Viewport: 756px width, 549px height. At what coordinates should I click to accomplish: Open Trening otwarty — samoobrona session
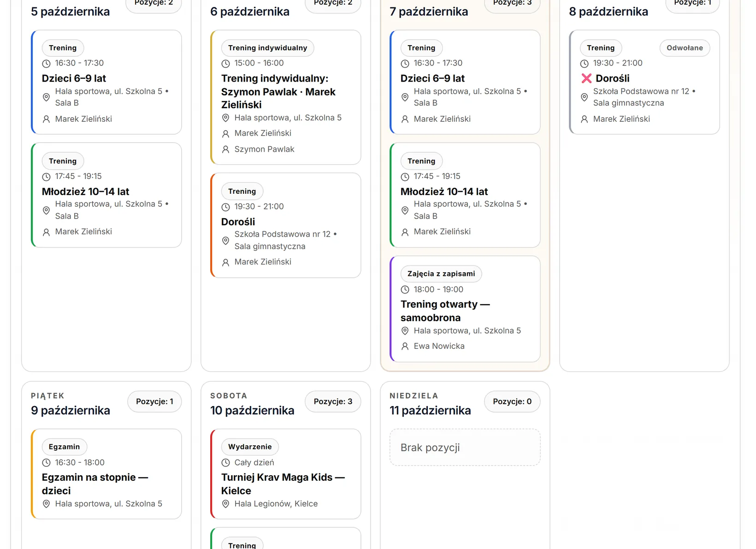pos(445,311)
